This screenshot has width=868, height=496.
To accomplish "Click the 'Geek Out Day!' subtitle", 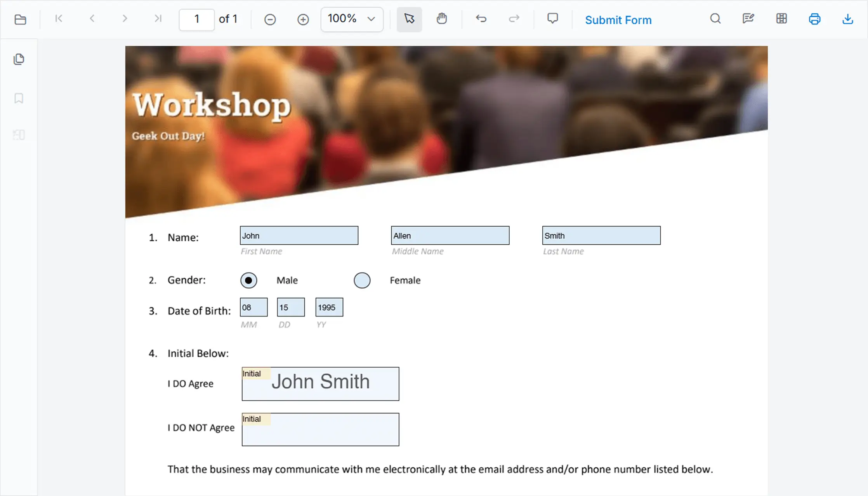I will 168,136.
